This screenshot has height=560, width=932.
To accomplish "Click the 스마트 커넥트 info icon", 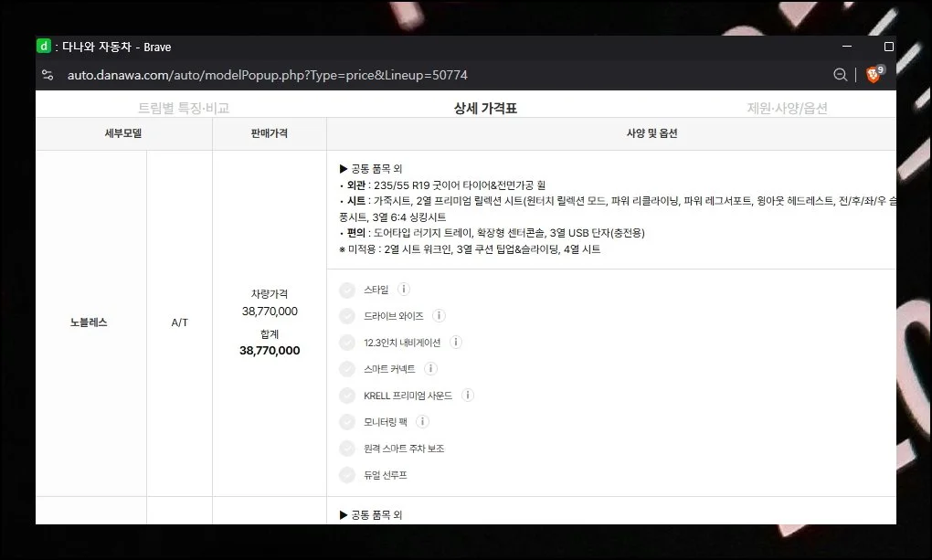I will [430, 369].
